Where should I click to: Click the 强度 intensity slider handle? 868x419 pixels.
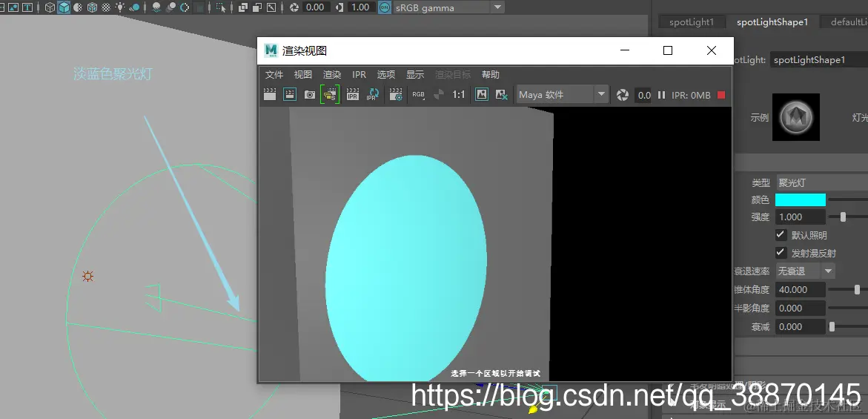pyautogui.click(x=843, y=217)
